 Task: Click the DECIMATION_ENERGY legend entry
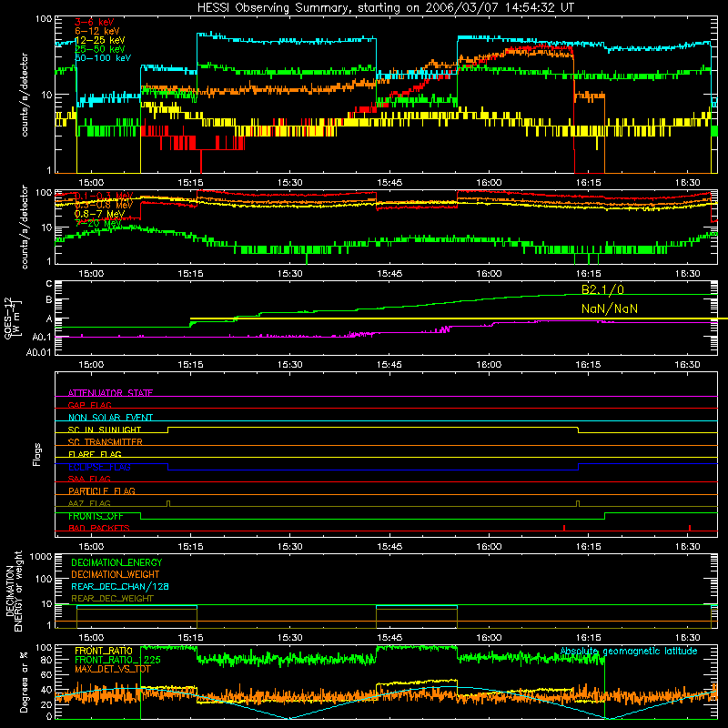point(116,562)
